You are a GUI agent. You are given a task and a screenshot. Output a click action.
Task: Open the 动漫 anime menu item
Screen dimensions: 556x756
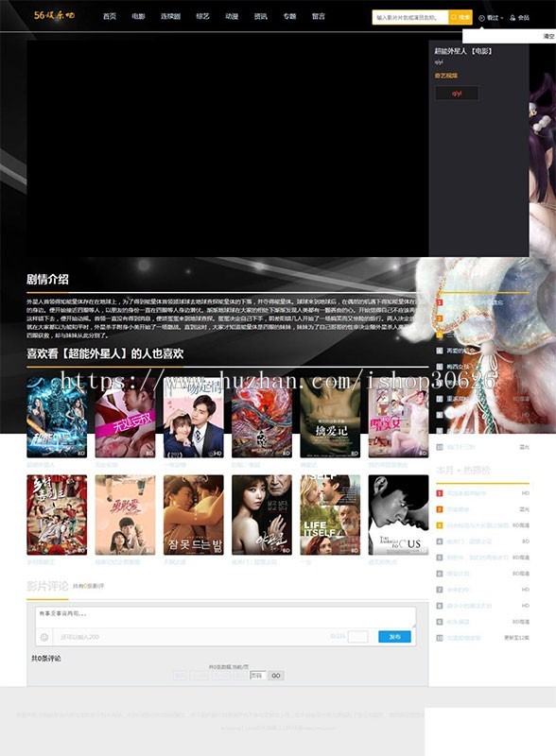pyautogui.click(x=232, y=16)
